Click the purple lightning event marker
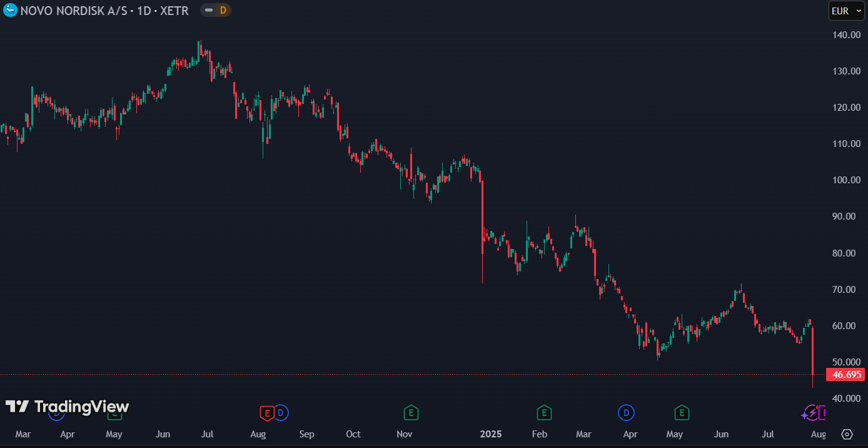868x448 pixels. click(x=811, y=412)
